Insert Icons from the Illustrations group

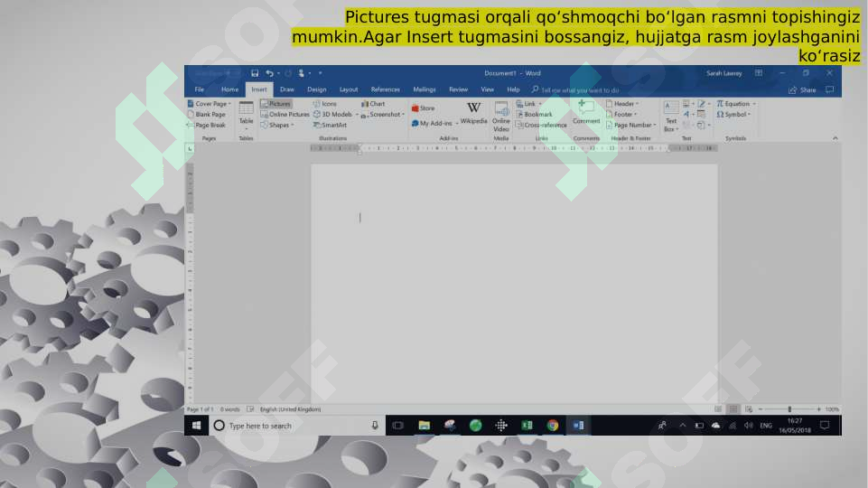(x=325, y=104)
